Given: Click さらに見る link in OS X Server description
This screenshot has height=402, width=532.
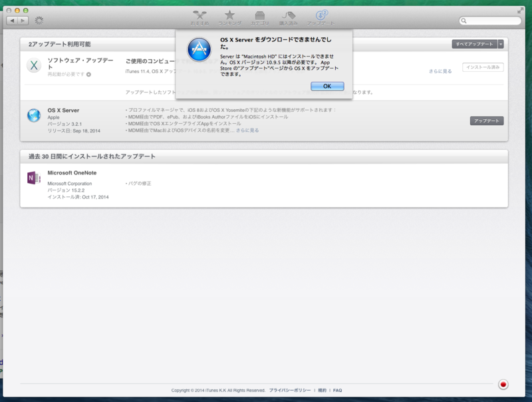Looking at the screenshot, I should coord(247,130).
